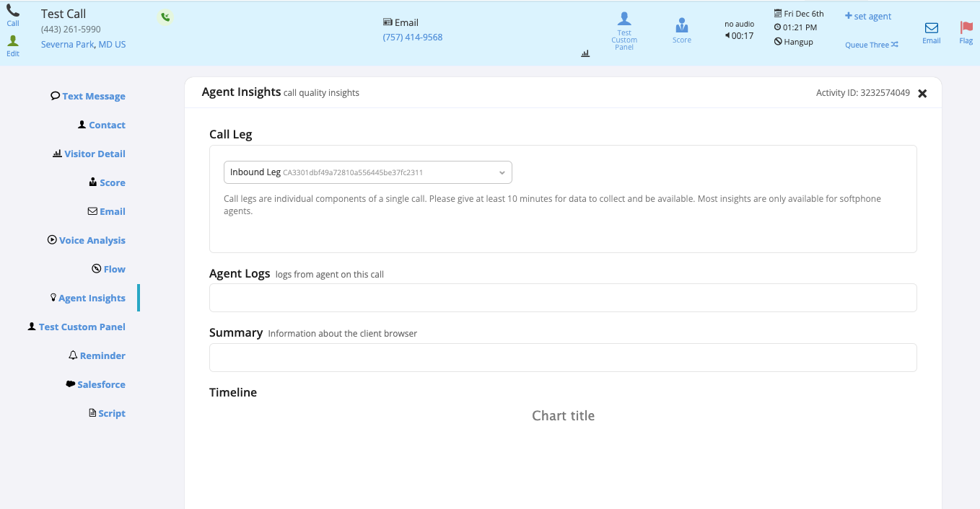Close the Agent Insights panel
Image resolution: width=980 pixels, height=509 pixels.
tap(922, 93)
